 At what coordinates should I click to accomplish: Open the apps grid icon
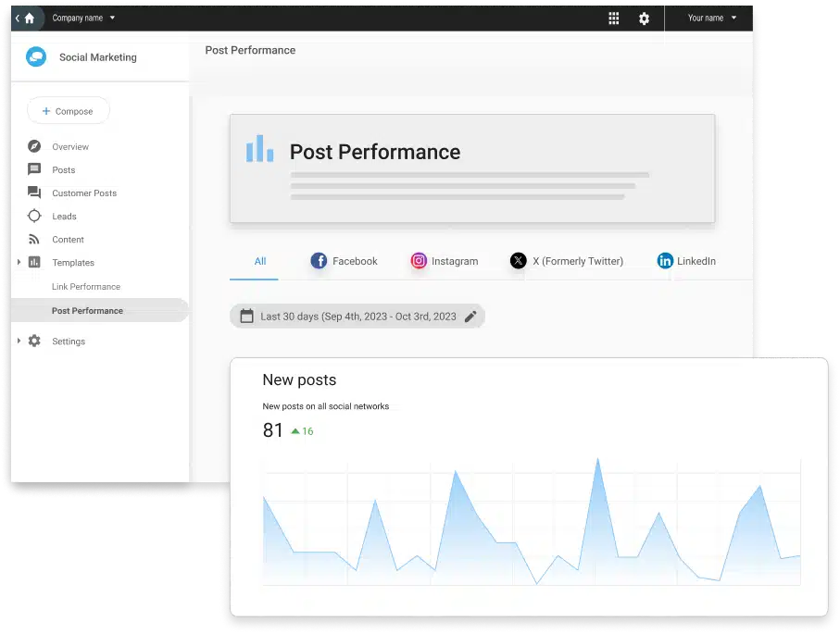click(613, 19)
